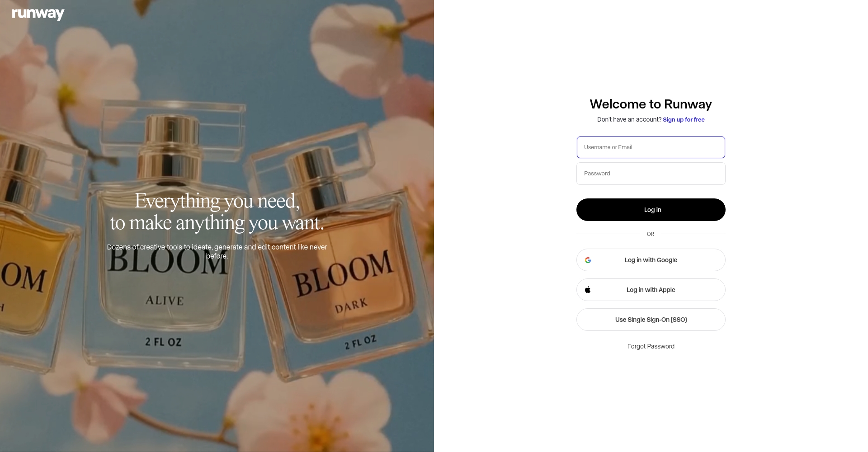Click the Welcome to Runway heading
The width and height of the screenshot is (868, 452).
[651, 104]
